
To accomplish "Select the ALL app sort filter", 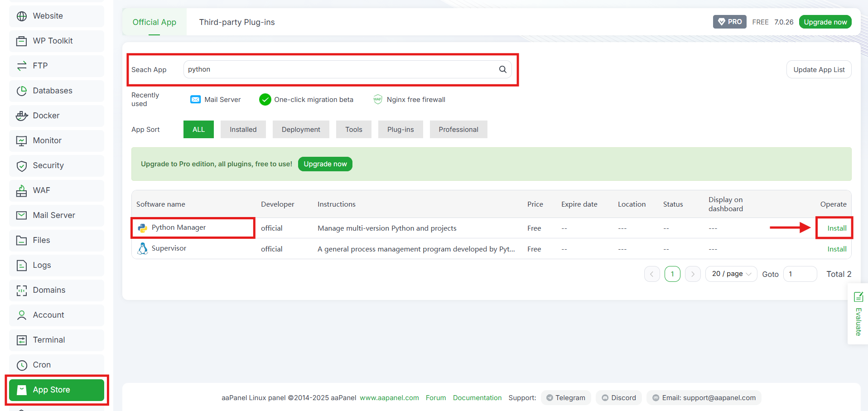I will pyautogui.click(x=198, y=130).
